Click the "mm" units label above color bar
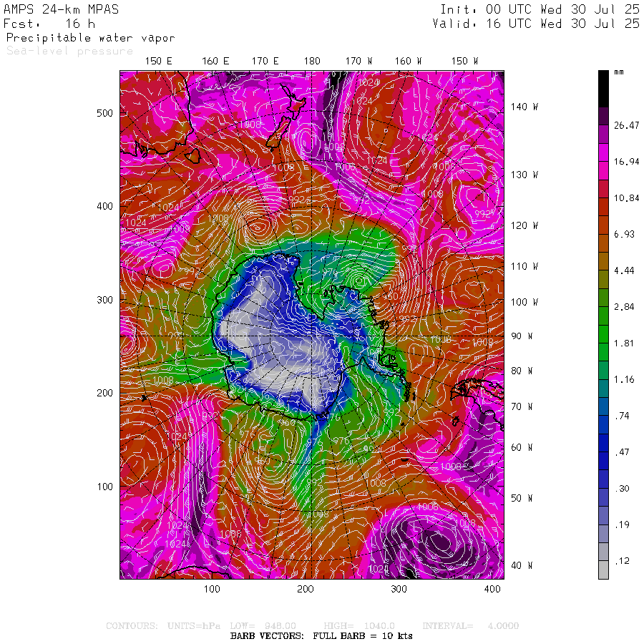Image resolution: width=644 pixels, height=644 pixels. (618, 72)
